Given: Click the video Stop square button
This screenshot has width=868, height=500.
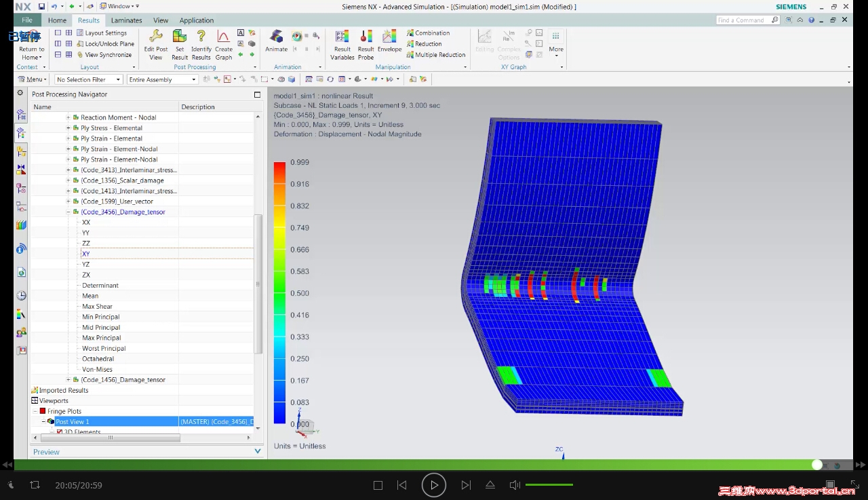Looking at the screenshot, I should point(378,485).
